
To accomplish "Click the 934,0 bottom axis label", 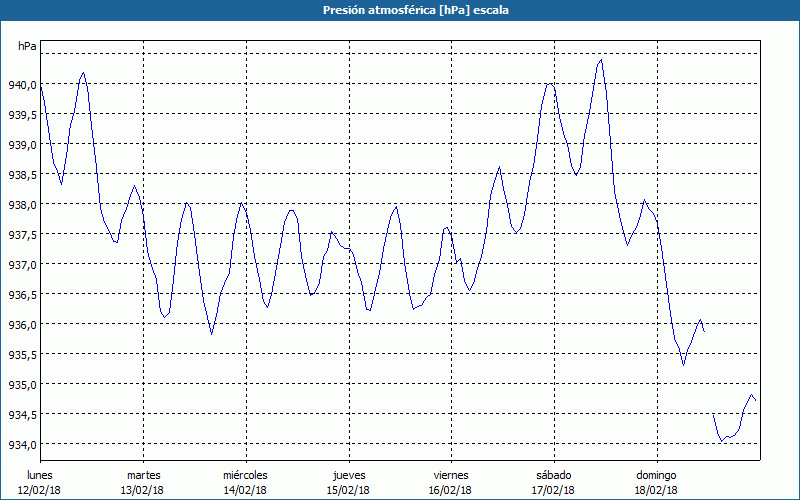I will click(24, 445).
